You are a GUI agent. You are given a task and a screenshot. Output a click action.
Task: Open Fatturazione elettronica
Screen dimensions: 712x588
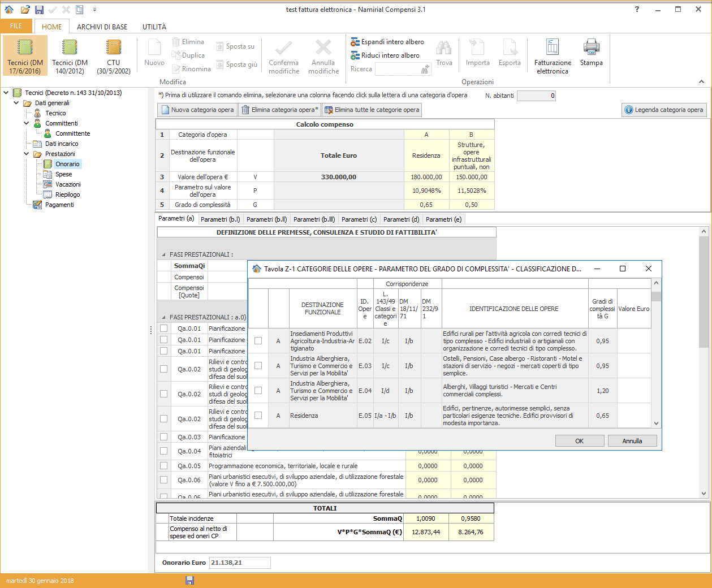coord(553,55)
